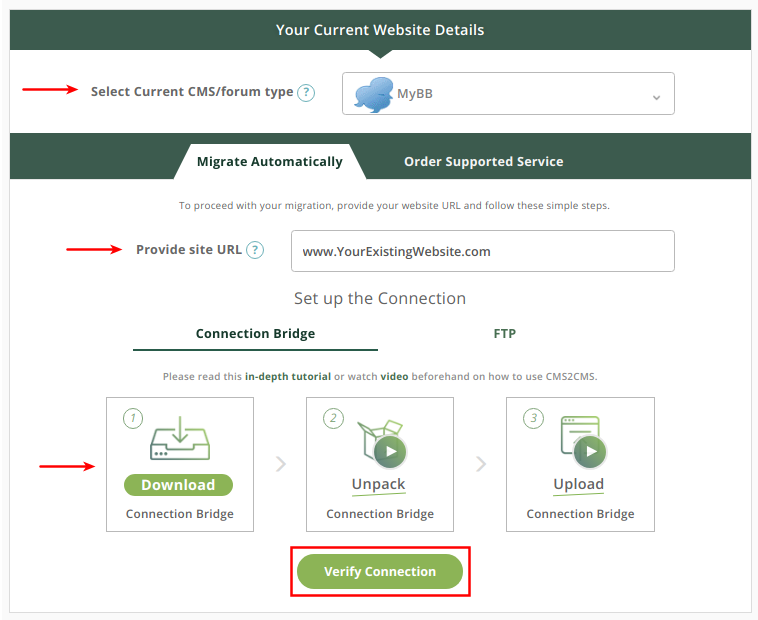Click the help icon beside CMS/forum type

[306, 92]
